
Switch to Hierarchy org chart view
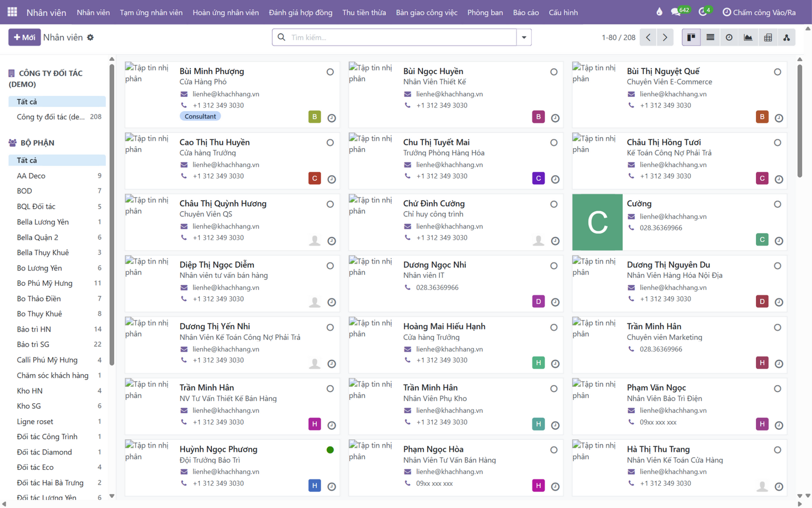click(x=787, y=38)
